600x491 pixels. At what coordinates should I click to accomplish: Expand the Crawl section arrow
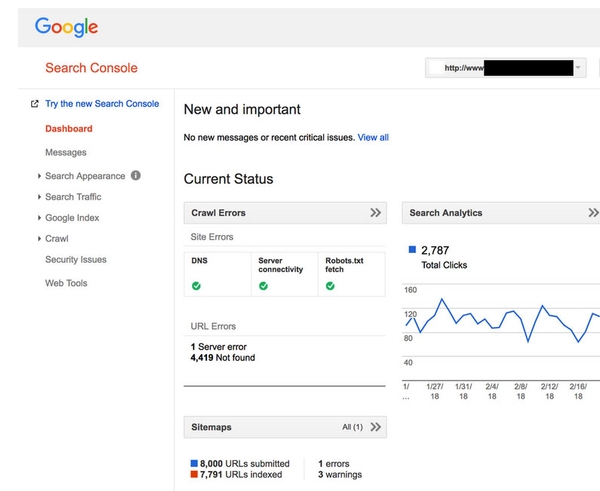coord(39,239)
